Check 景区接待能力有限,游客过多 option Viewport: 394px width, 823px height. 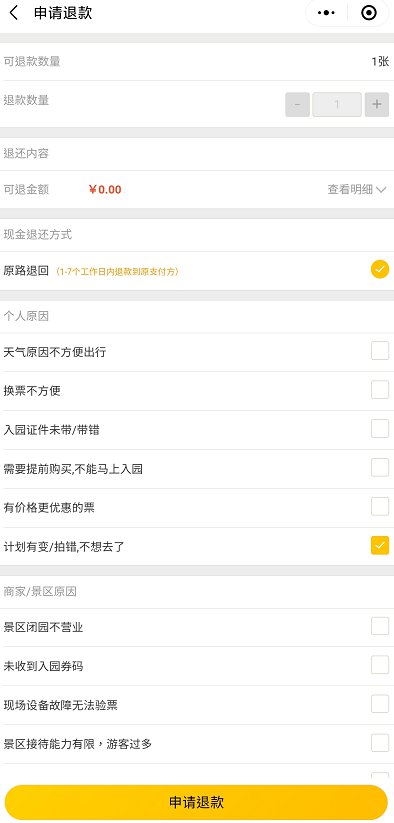tap(380, 743)
